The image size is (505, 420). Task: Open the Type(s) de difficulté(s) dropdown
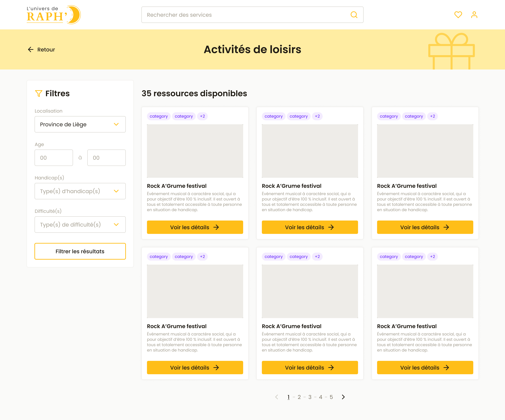(80, 224)
